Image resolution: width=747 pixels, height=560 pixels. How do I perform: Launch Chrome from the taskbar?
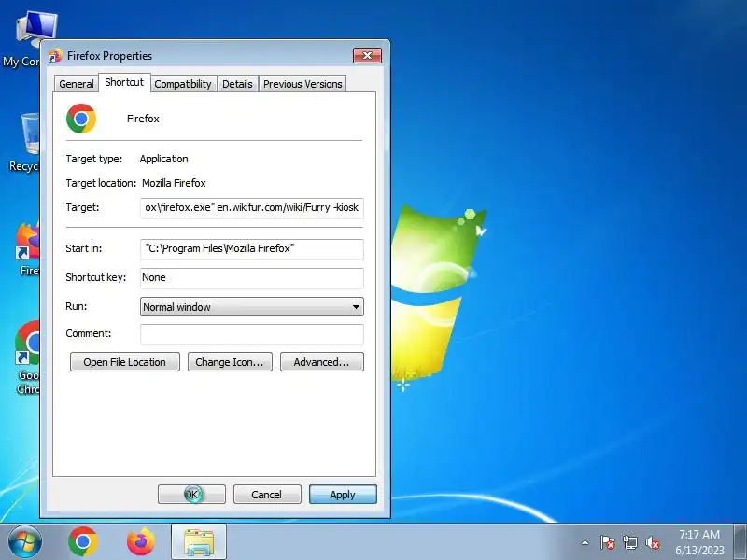[83, 541]
